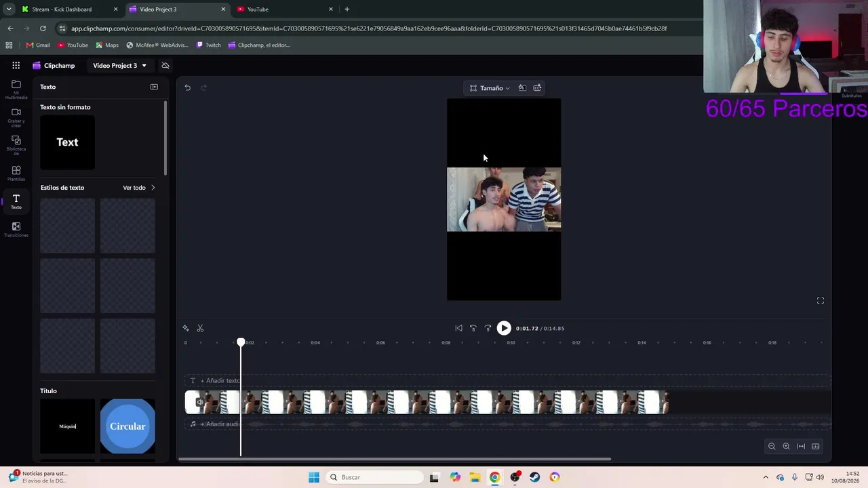Open Google Chrome from the taskbar
This screenshot has height=488, width=868.
(x=495, y=477)
